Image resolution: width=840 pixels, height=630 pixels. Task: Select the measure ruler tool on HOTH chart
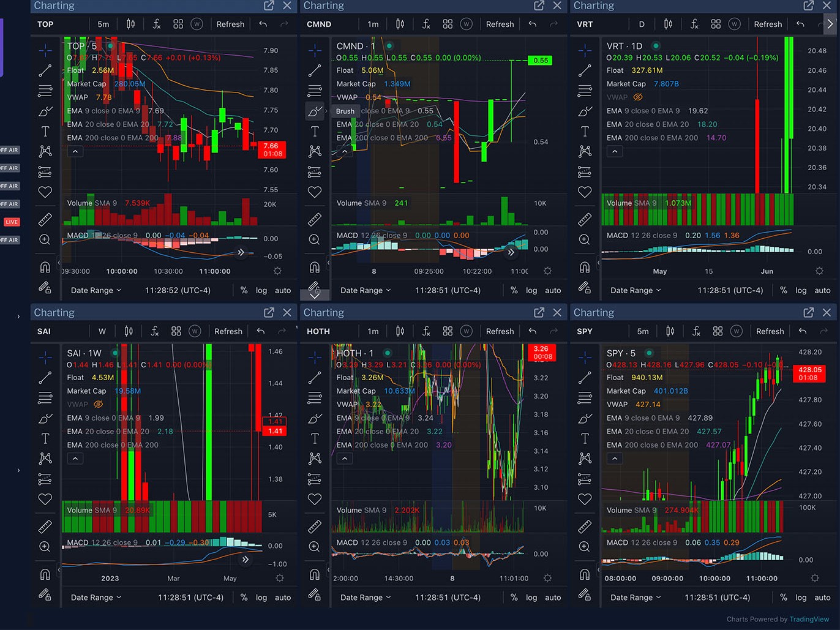tap(315, 527)
